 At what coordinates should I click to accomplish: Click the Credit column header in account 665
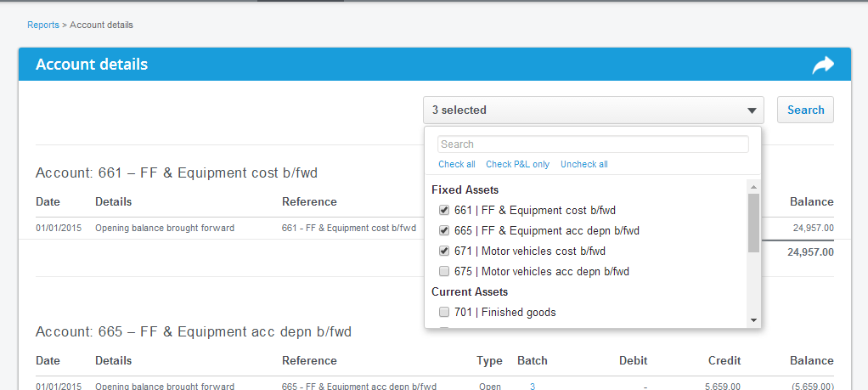coord(724,360)
